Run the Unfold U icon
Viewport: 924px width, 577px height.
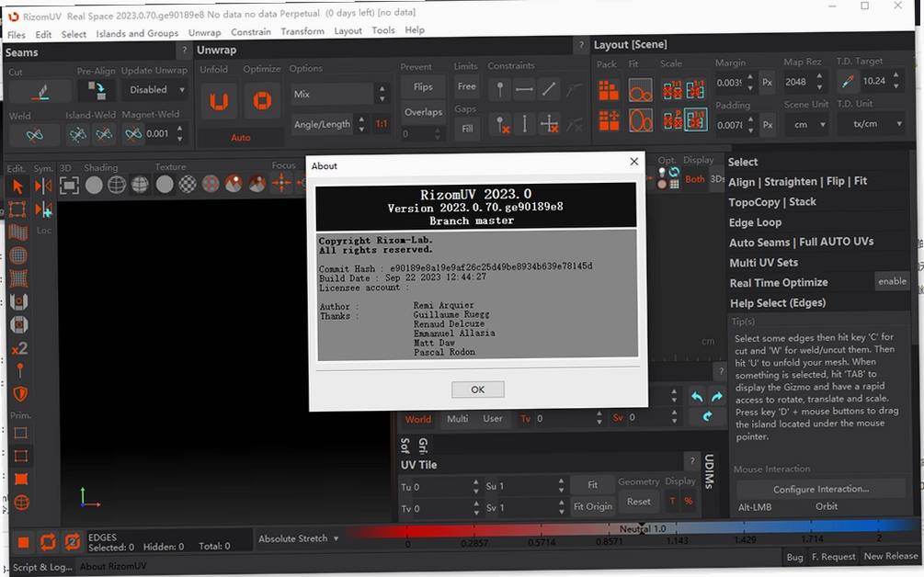(x=219, y=101)
